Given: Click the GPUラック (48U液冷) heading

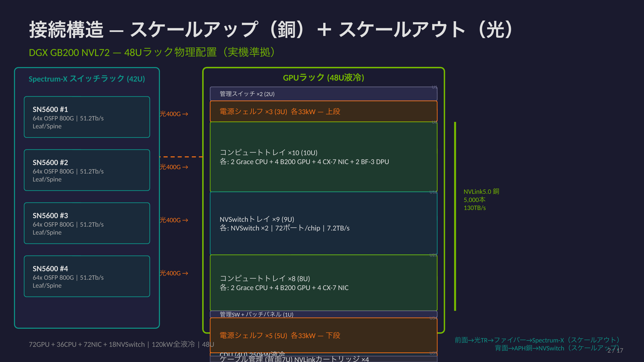Looking at the screenshot, I should coord(323,78).
